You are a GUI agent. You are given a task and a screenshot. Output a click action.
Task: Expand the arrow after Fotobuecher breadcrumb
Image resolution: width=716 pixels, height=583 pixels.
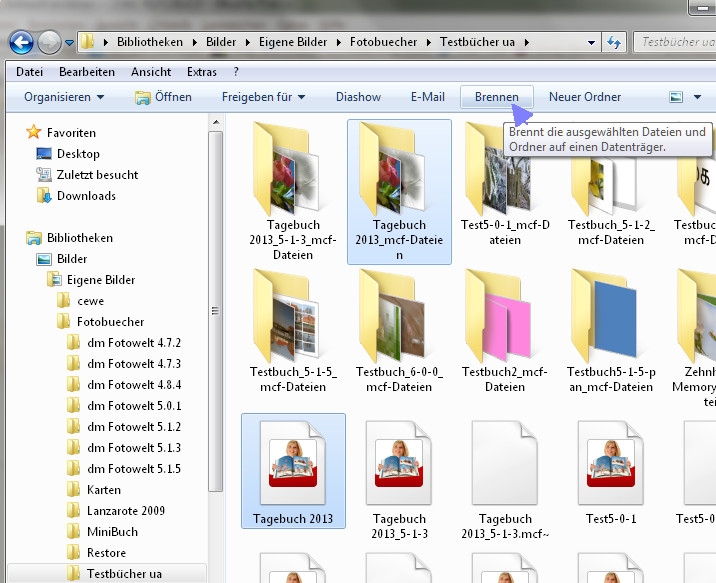point(428,42)
